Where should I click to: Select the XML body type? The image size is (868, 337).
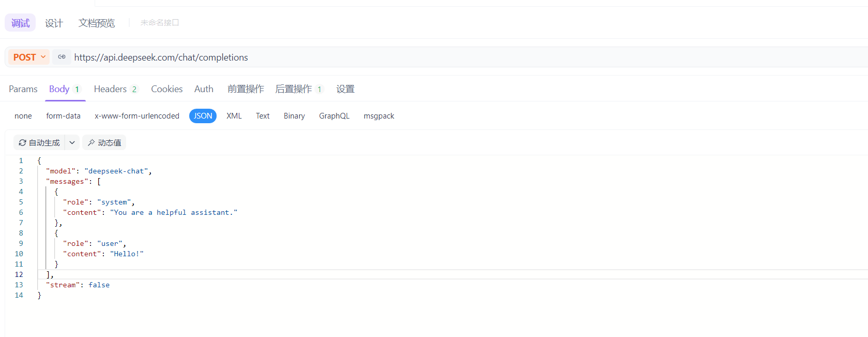pos(234,116)
